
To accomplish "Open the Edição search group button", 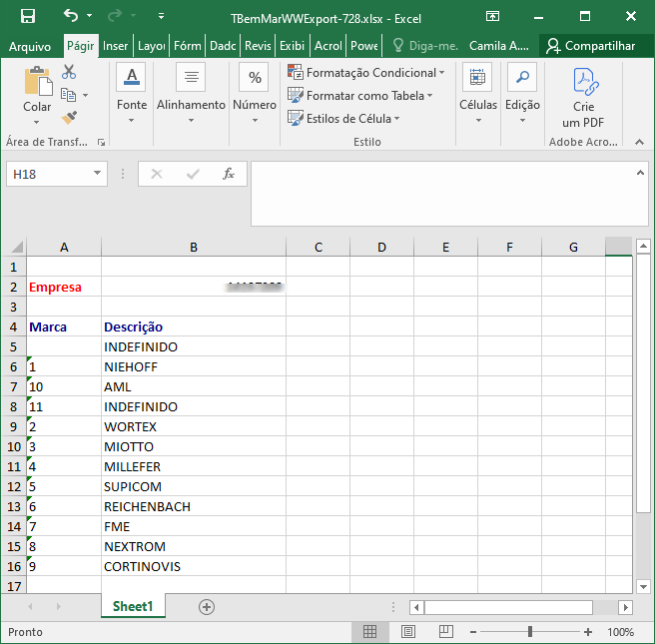I will pyautogui.click(x=522, y=94).
